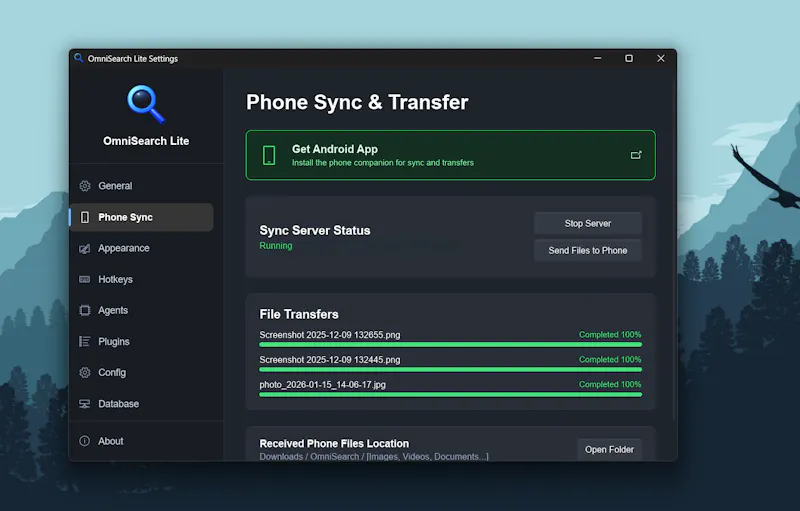Click the Database icon in sidebar
This screenshot has height=511, width=800.
point(85,404)
